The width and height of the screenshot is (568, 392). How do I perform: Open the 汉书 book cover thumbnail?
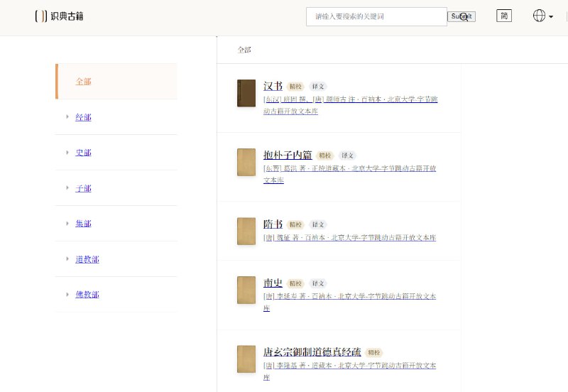246,93
